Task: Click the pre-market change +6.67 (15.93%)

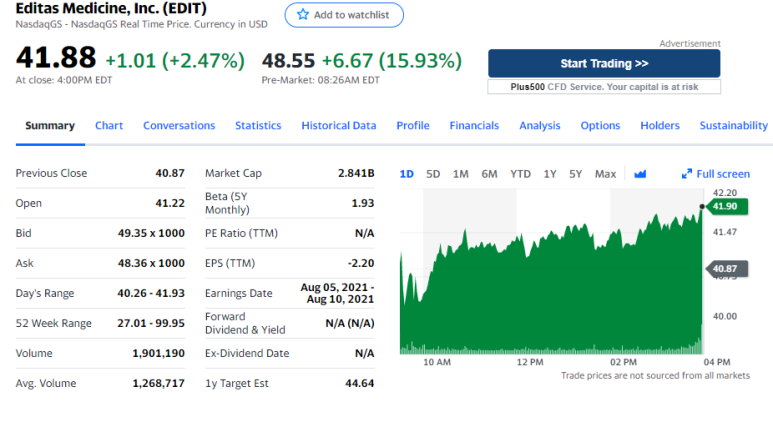Action: coord(392,61)
